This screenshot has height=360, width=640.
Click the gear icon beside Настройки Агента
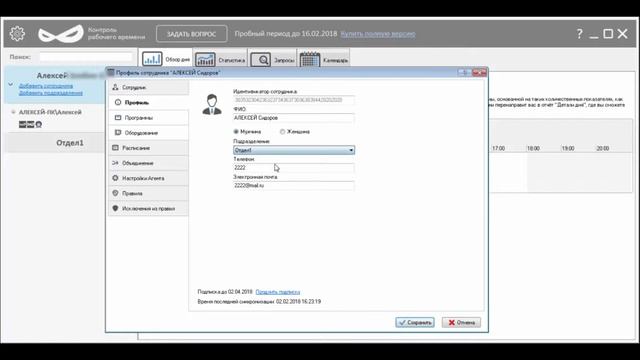(x=115, y=178)
